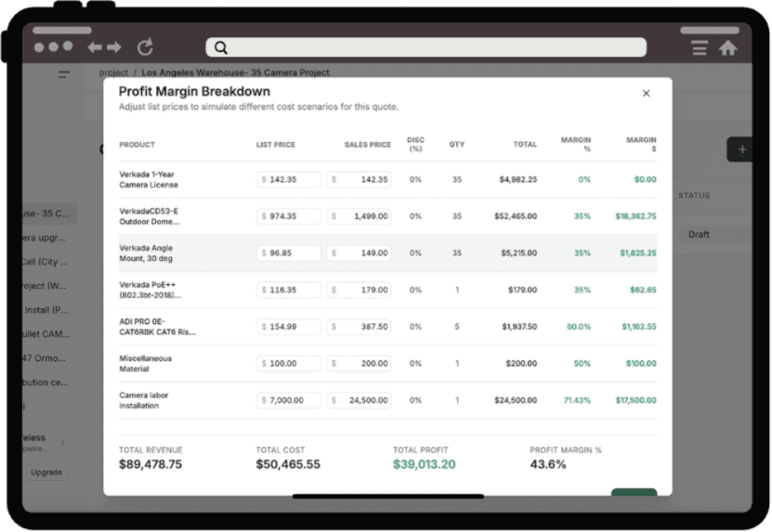Select sidebar item 'era upgr...'
Viewport: 772px width, 532px height.
click(44, 239)
